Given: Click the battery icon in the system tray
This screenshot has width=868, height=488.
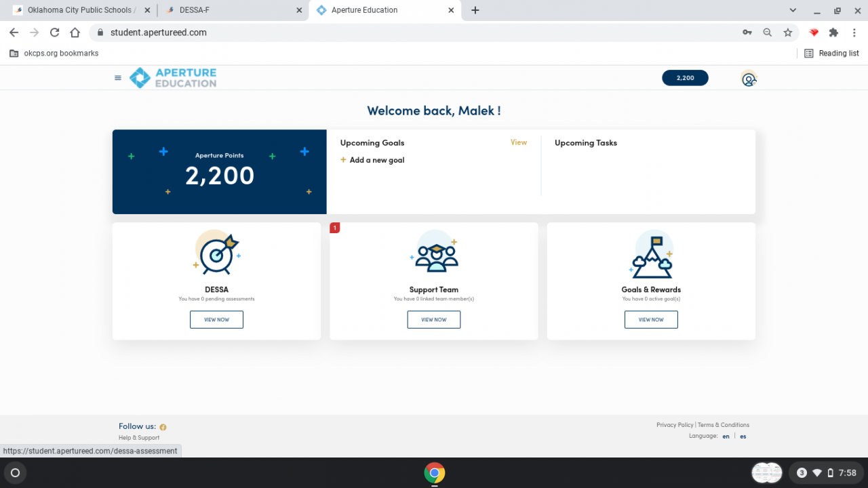Looking at the screenshot, I should coord(830,473).
